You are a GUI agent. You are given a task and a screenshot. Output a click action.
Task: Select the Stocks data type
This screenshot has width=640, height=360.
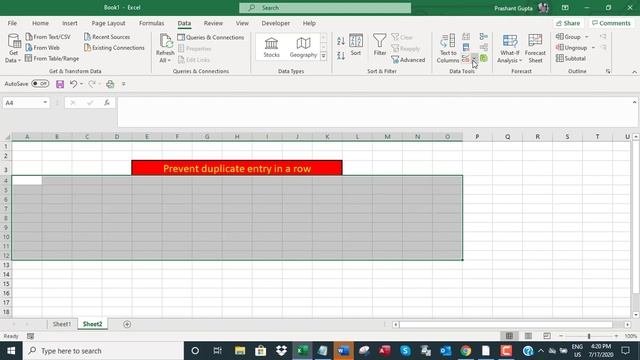271,47
